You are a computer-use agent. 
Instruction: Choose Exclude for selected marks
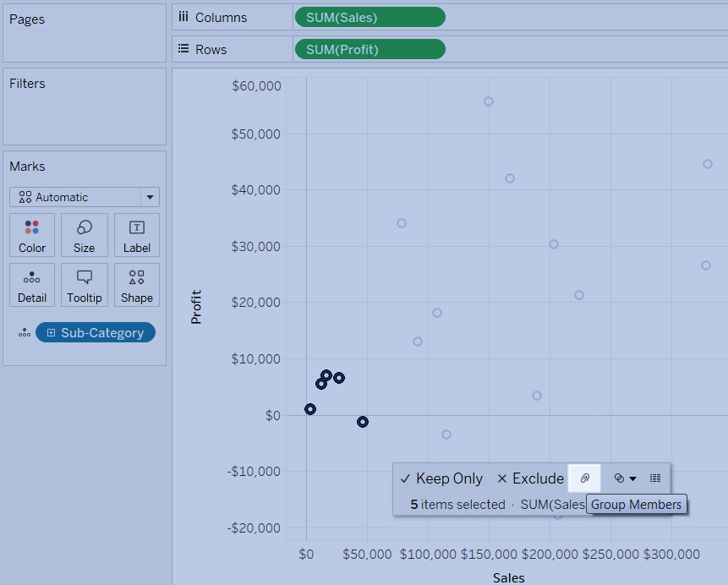(530, 478)
